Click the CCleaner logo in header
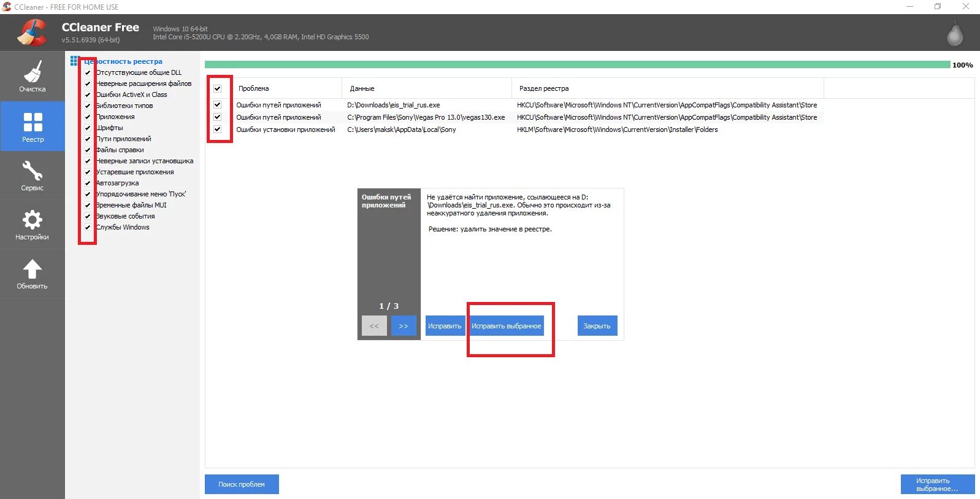Image resolution: width=980 pixels, height=499 pixels. (31, 33)
